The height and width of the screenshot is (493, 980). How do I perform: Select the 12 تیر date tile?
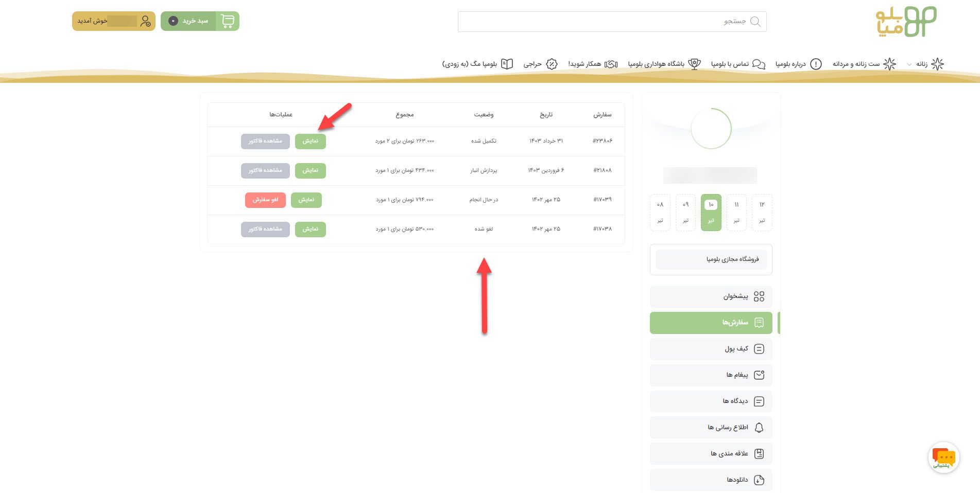coord(762,212)
